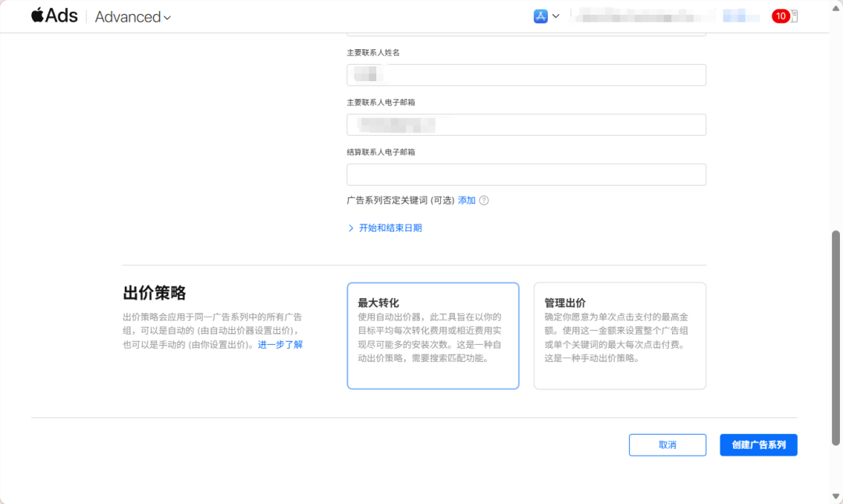Click the App Store icon in the header
Screen dimensions: 843x504
pos(540,16)
